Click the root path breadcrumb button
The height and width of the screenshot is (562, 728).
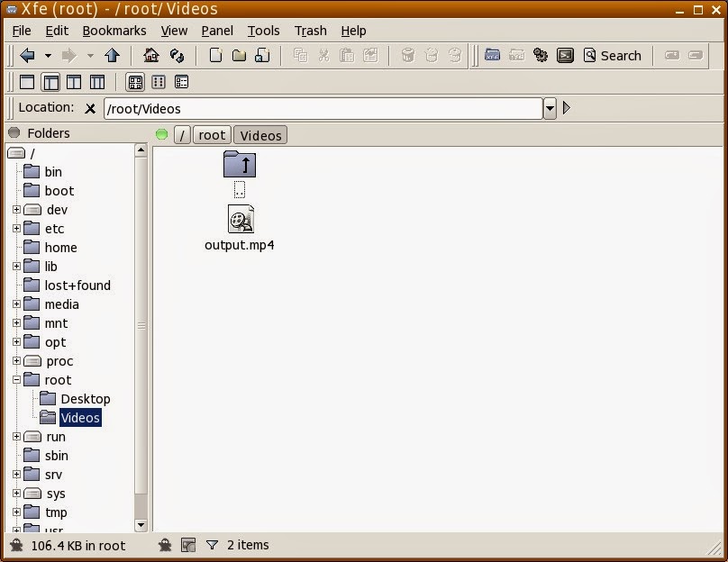tap(212, 135)
